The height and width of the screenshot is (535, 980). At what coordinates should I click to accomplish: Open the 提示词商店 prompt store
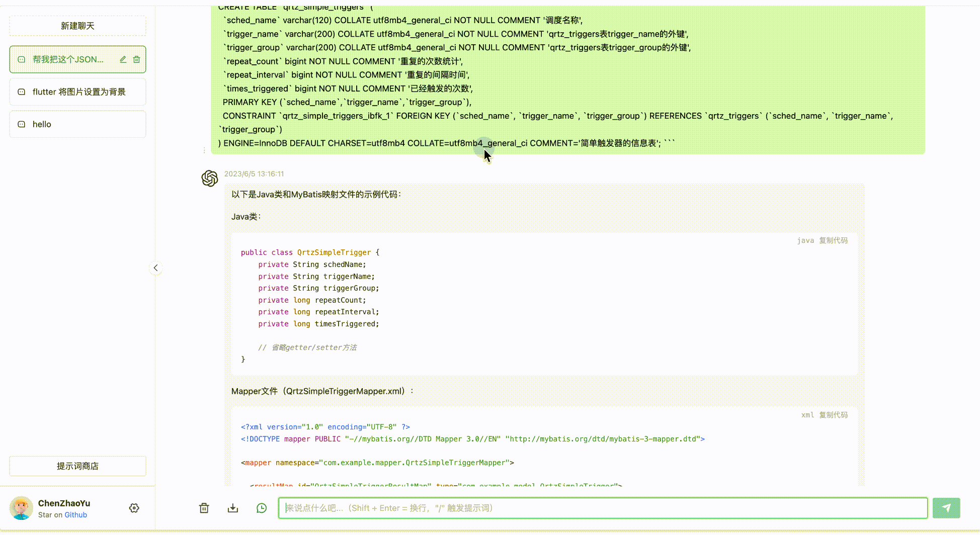pyautogui.click(x=77, y=466)
